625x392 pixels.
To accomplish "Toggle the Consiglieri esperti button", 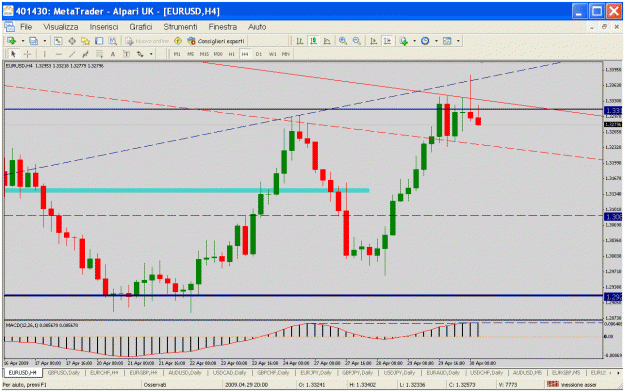I will coord(216,41).
